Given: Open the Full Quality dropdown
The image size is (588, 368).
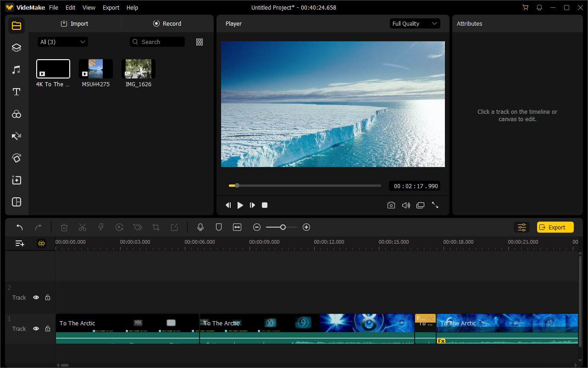Looking at the screenshot, I should click(x=415, y=23).
